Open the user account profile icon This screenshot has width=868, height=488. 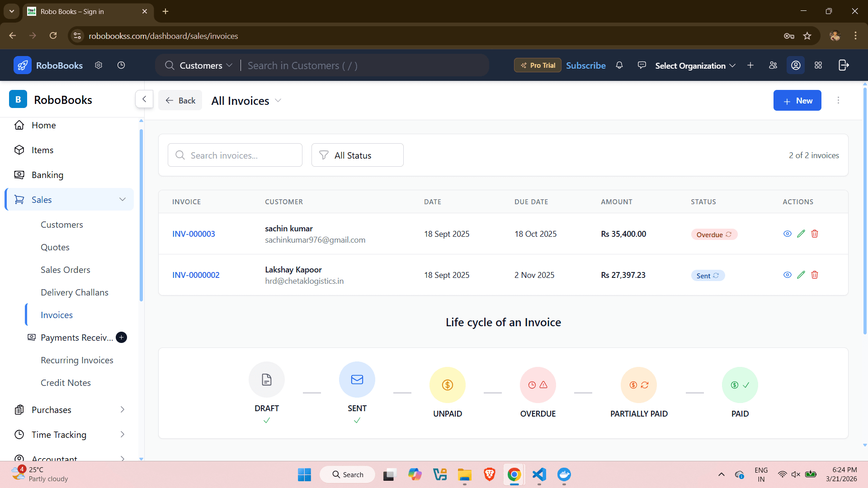click(796, 65)
